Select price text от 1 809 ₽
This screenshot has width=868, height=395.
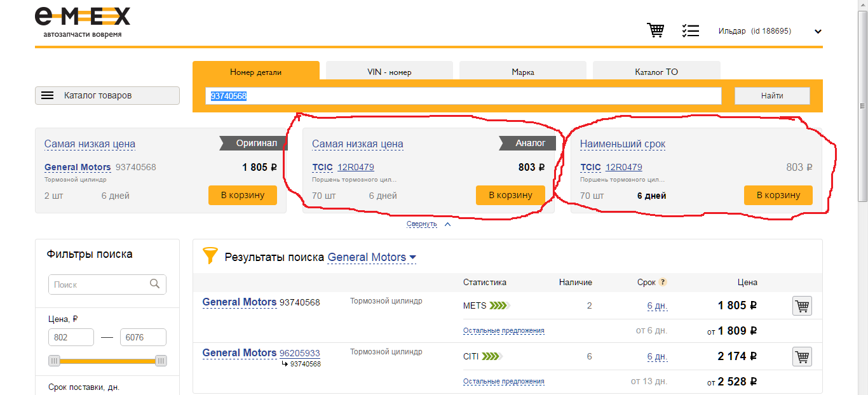(x=732, y=331)
